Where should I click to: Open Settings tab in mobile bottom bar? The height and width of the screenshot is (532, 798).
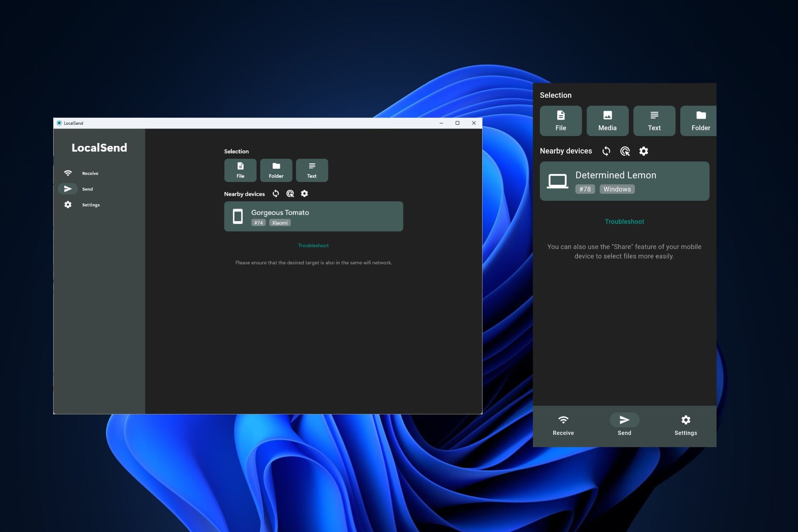685,425
